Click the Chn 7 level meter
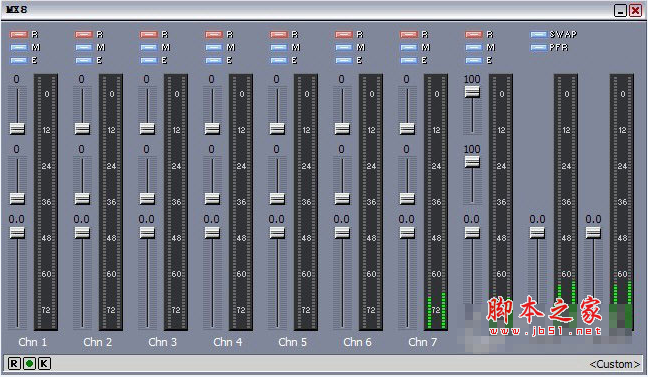 click(x=436, y=202)
